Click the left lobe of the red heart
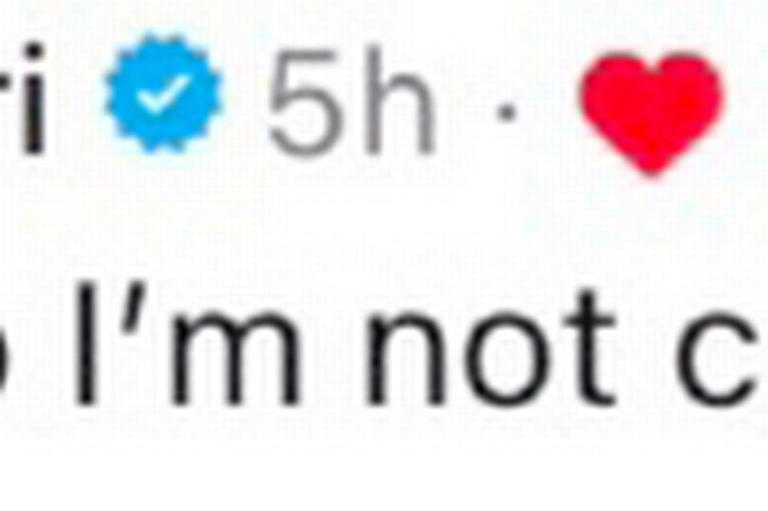 (615, 88)
